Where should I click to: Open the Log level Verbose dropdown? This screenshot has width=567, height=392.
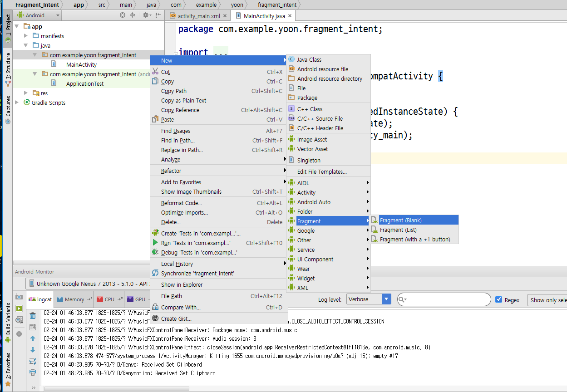tap(369, 299)
